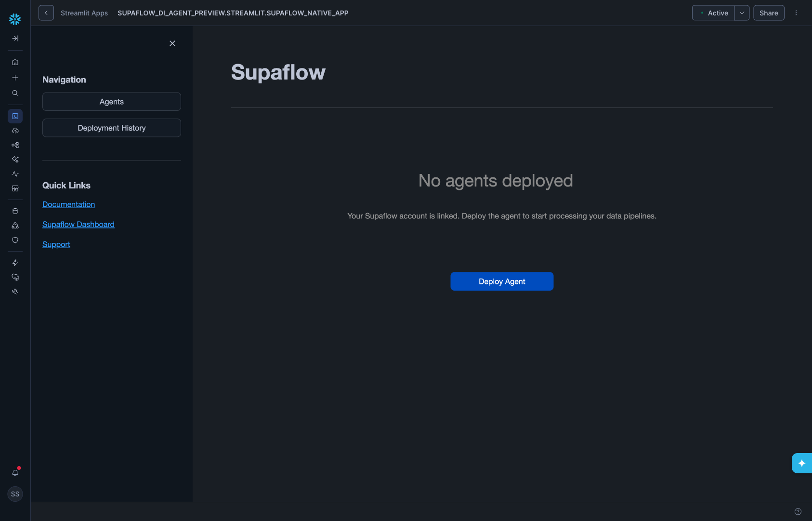The width and height of the screenshot is (812, 521).
Task: Switch to the Deployment History section
Action: click(x=111, y=128)
